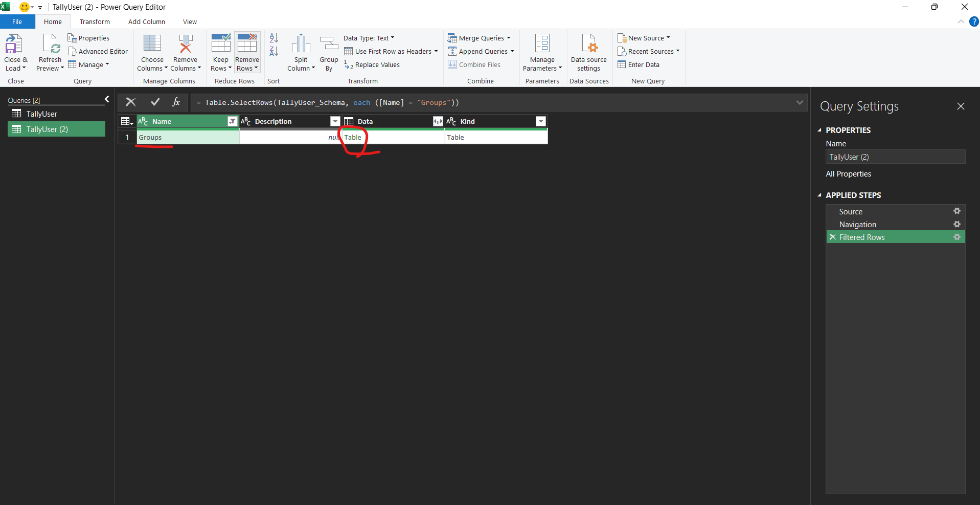Click the Group By icon
Screen dimensions: 980x505
(329, 45)
